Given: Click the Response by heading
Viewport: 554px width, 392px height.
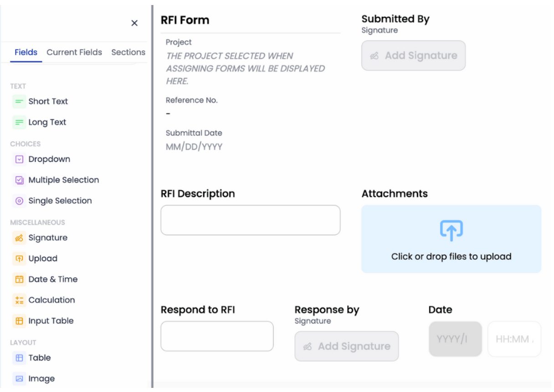Looking at the screenshot, I should [327, 310].
